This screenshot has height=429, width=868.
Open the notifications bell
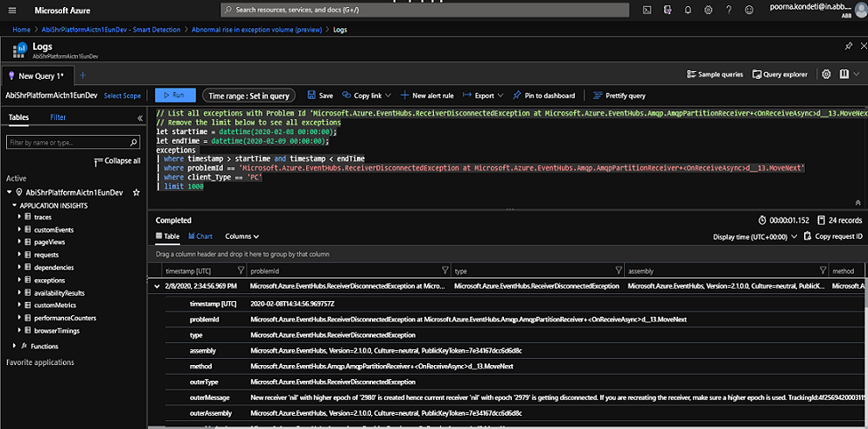point(688,10)
